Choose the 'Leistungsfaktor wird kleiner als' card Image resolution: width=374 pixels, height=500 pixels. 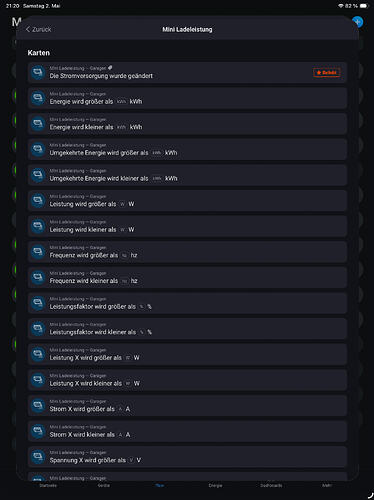187,329
